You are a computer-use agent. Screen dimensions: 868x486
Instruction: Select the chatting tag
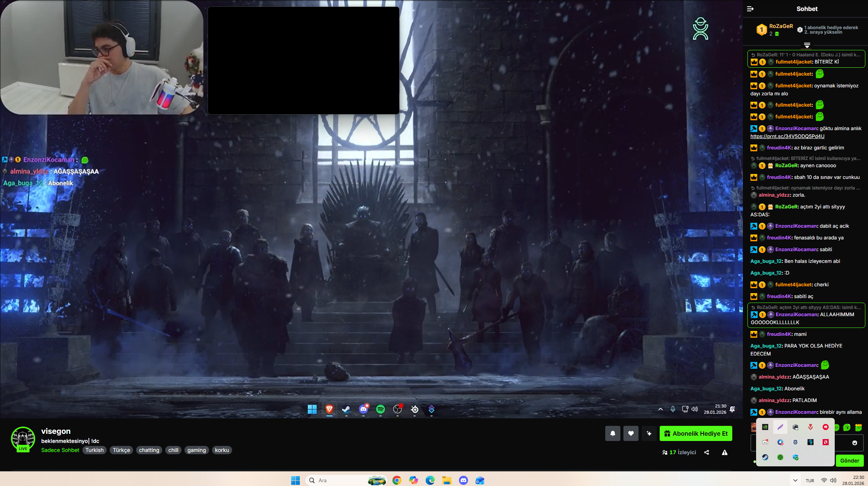point(149,450)
